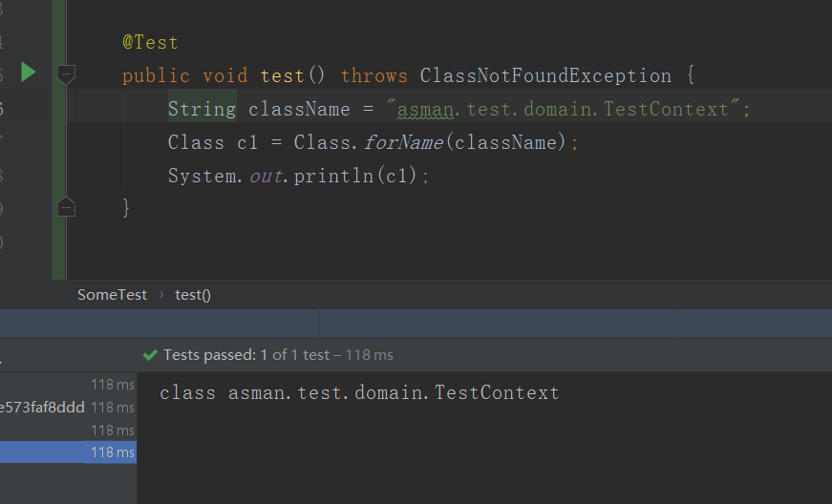Click the @Test annotation

(x=150, y=43)
